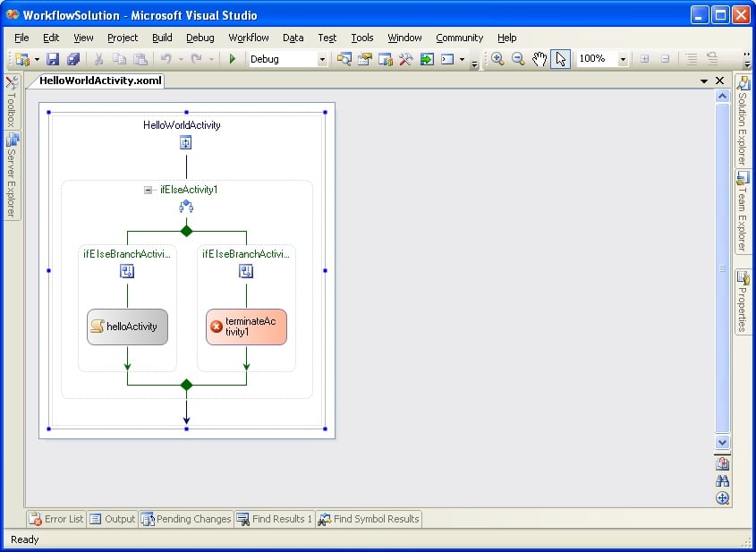Open the Tools menu
Image resolution: width=756 pixels, height=552 pixels.
[x=362, y=38]
